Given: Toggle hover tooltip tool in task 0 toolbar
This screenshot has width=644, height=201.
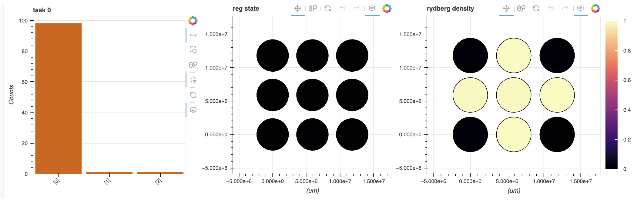Looking at the screenshot, I should pos(193,110).
